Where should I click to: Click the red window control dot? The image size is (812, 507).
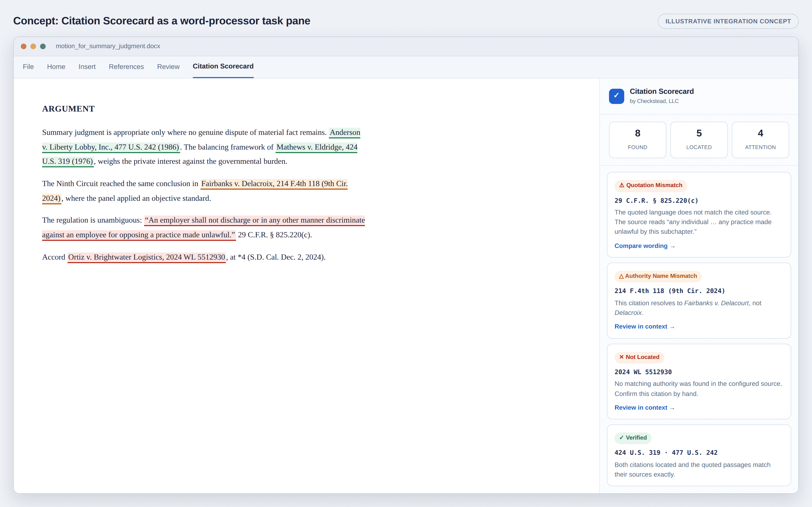[x=24, y=46]
